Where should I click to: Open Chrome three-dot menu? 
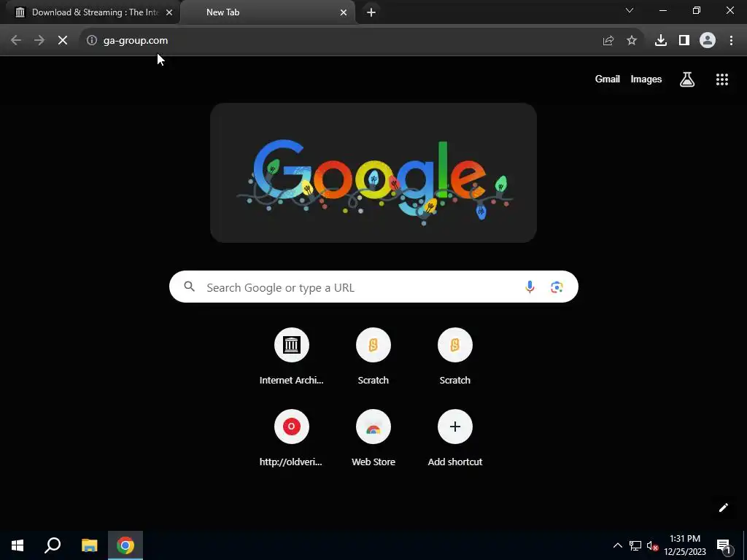point(731,41)
